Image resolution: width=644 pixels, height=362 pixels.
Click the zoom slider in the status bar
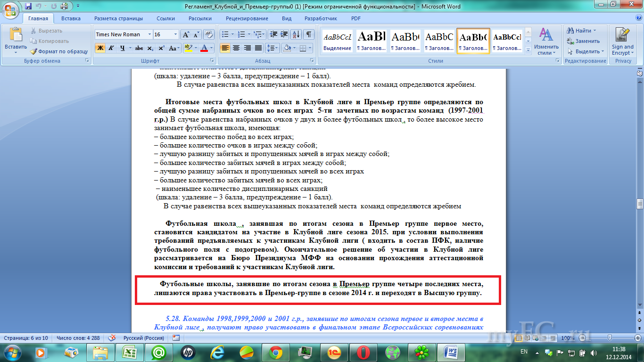coord(610,338)
